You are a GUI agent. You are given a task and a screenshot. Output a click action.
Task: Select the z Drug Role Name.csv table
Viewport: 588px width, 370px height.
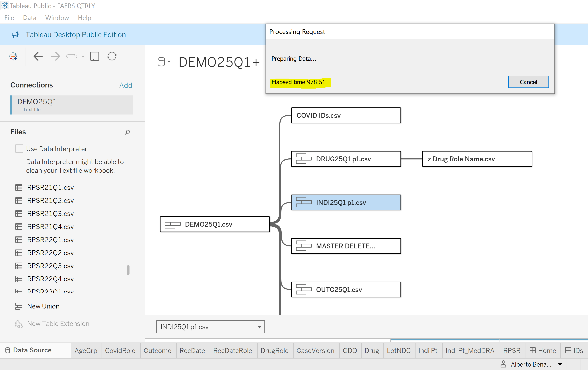pos(477,159)
